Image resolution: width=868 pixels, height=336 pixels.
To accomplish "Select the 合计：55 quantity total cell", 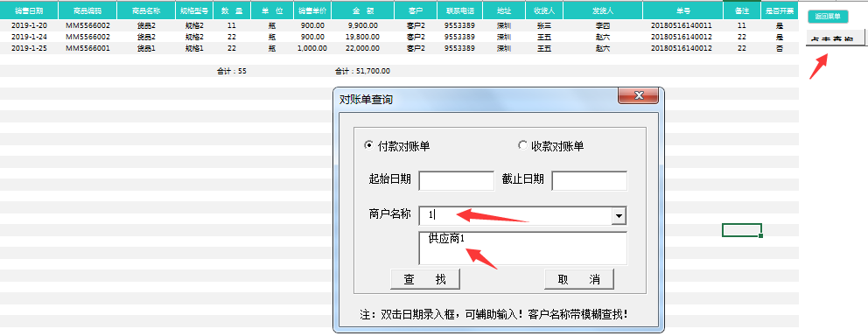I will tap(232, 71).
